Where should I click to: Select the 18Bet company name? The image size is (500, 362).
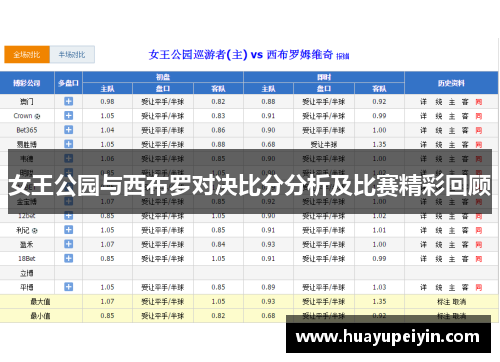tap(27, 259)
